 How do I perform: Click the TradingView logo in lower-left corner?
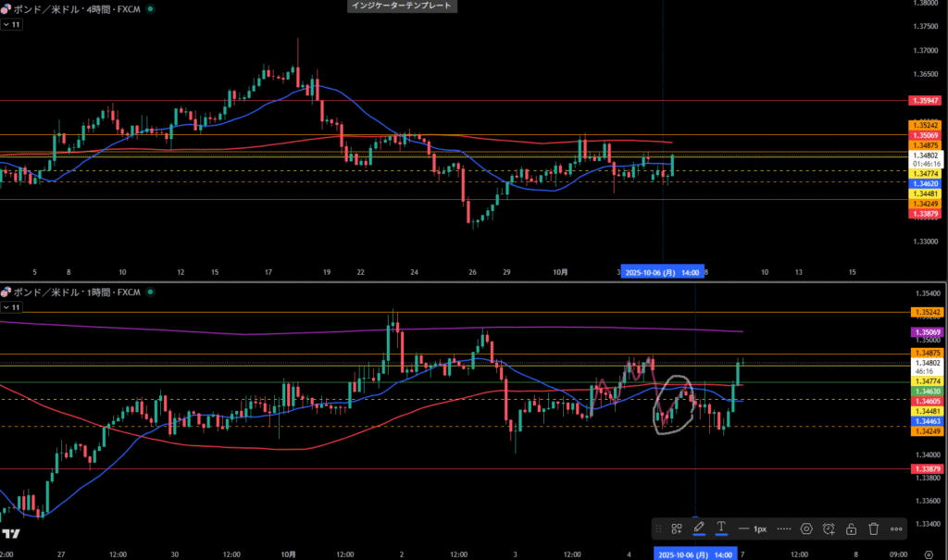point(11,534)
